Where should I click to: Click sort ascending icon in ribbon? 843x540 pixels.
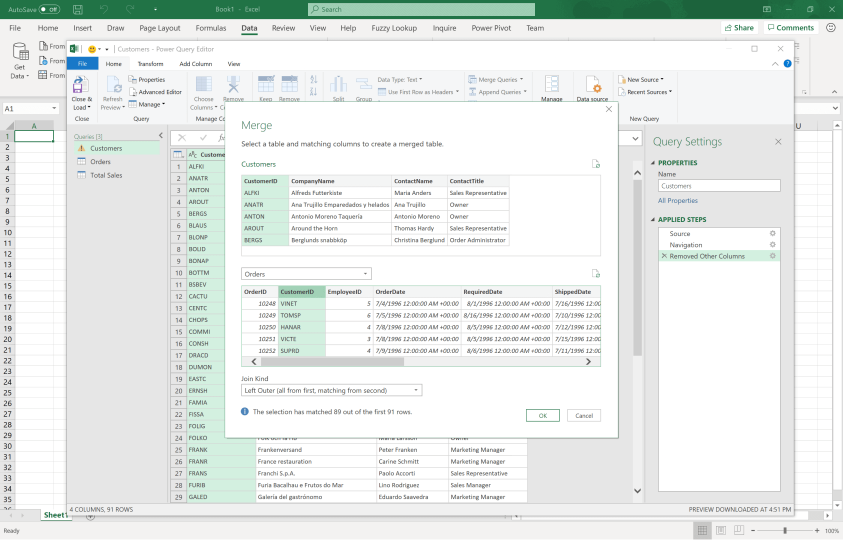tap(314, 80)
